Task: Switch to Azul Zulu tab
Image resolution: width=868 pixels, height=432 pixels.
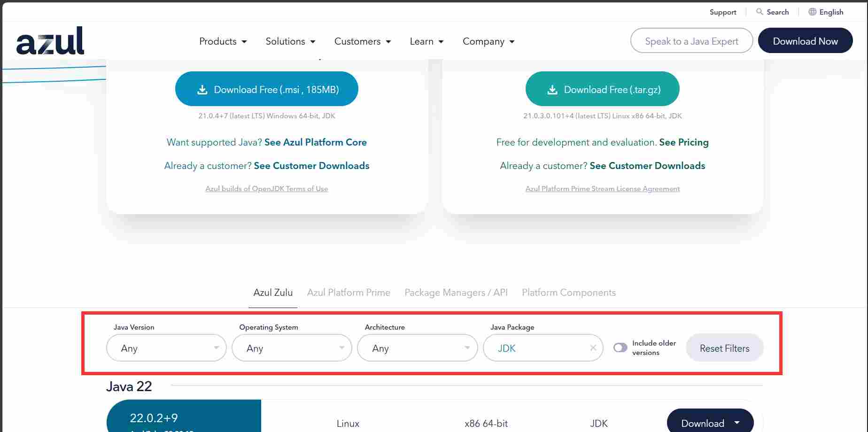Action: click(x=273, y=293)
